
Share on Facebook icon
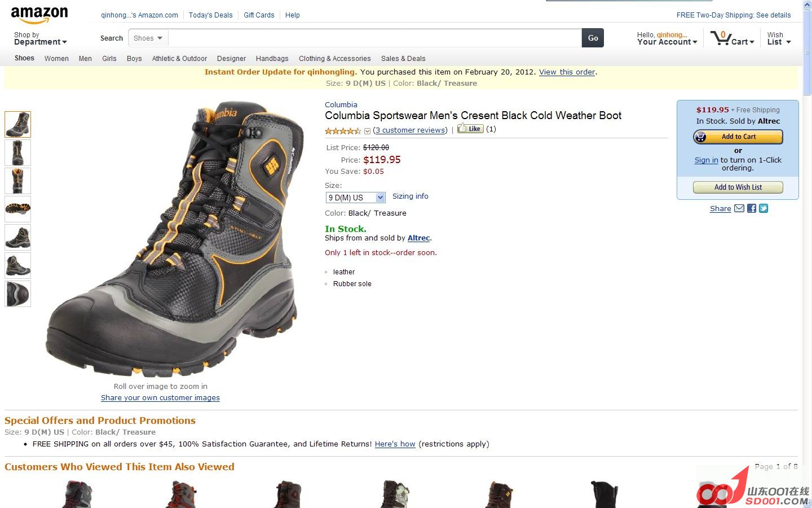tap(752, 208)
